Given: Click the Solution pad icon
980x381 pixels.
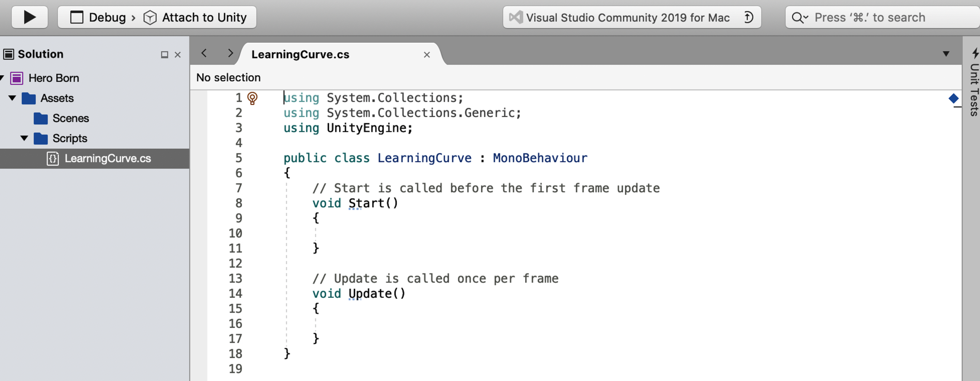Looking at the screenshot, I should click(x=9, y=54).
